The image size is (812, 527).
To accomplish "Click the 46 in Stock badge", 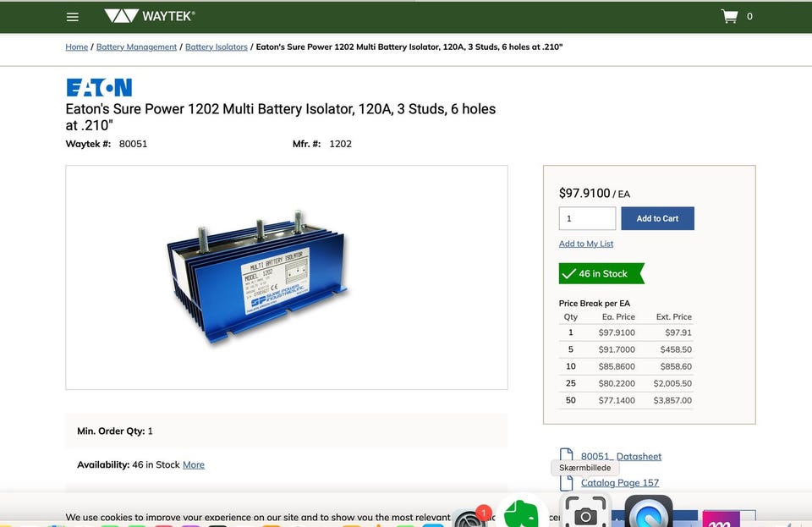I will (x=601, y=273).
